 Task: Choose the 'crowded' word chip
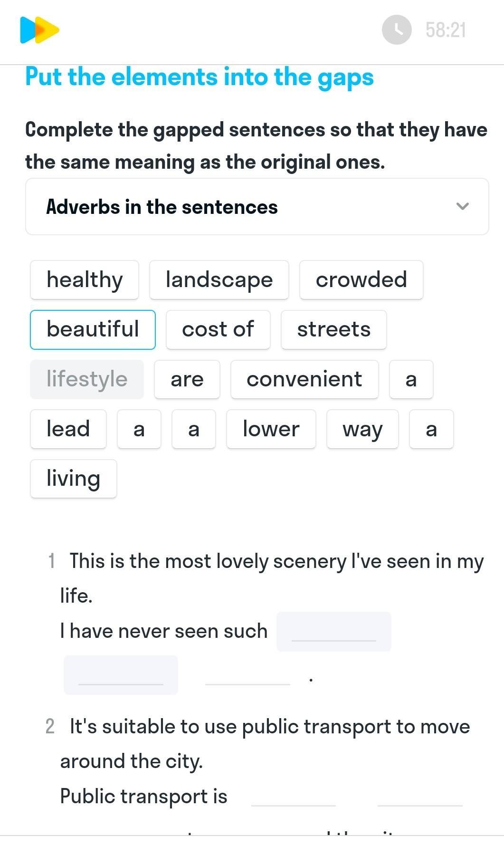click(x=361, y=280)
